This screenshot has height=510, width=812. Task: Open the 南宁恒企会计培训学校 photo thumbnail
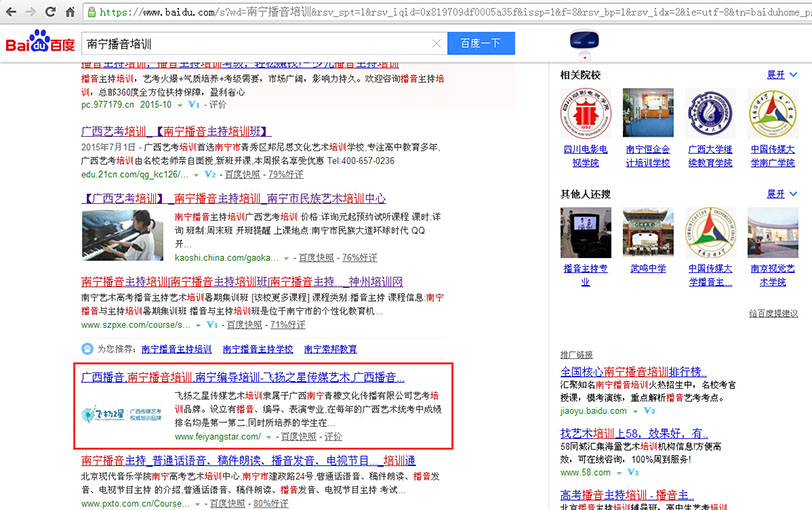(648, 113)
